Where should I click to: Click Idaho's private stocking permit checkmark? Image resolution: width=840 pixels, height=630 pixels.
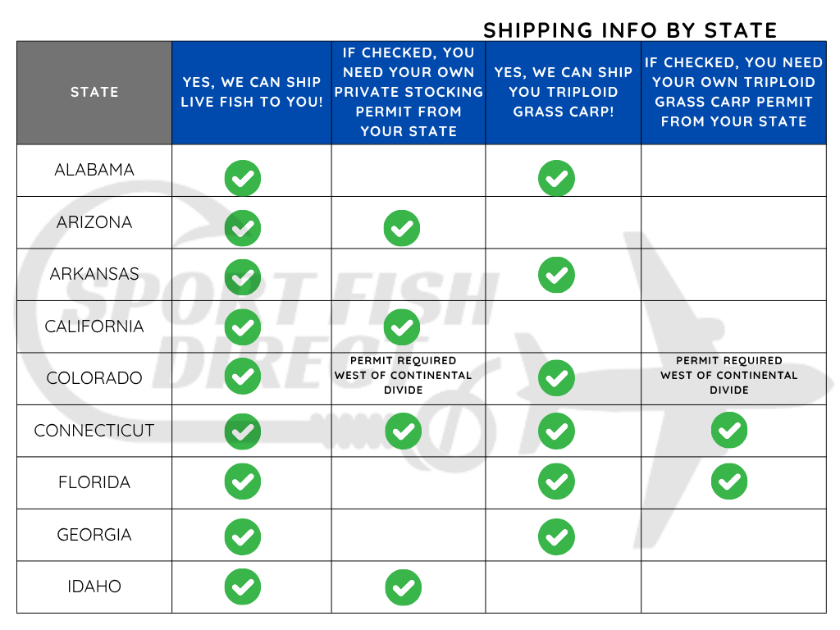(402, 587)
